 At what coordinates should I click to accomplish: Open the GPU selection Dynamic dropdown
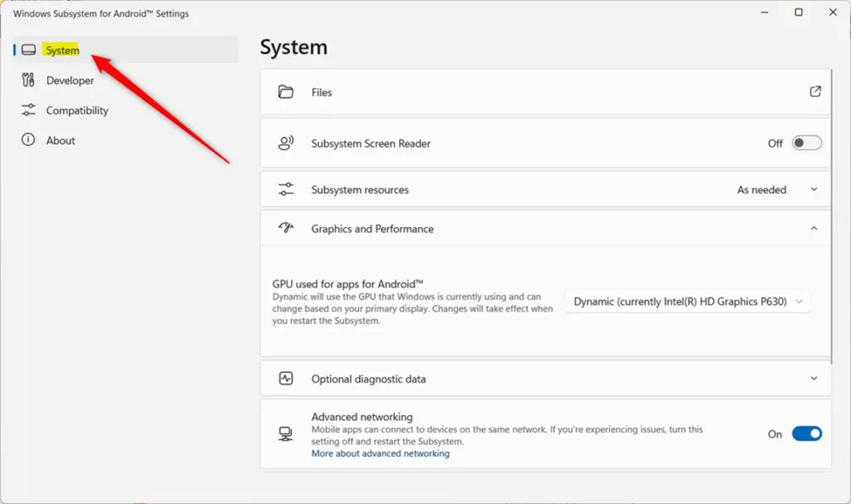click(688, 301)
